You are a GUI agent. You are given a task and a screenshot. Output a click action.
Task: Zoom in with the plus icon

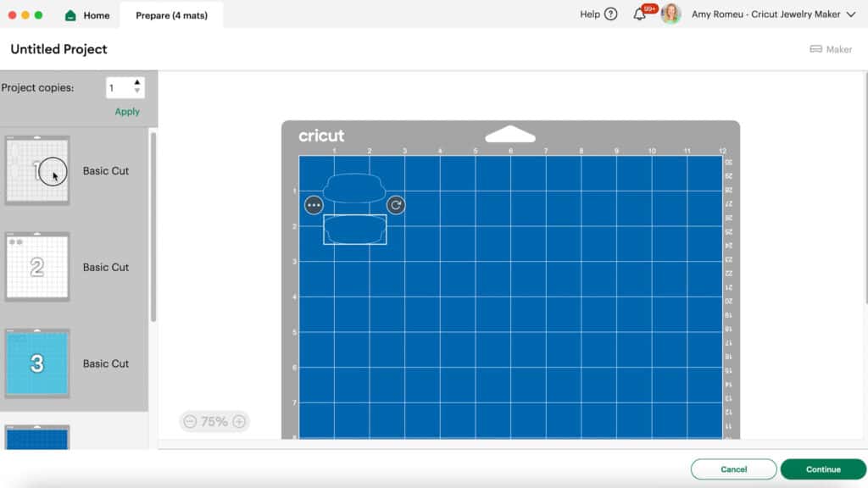click(x=239, y=422)
